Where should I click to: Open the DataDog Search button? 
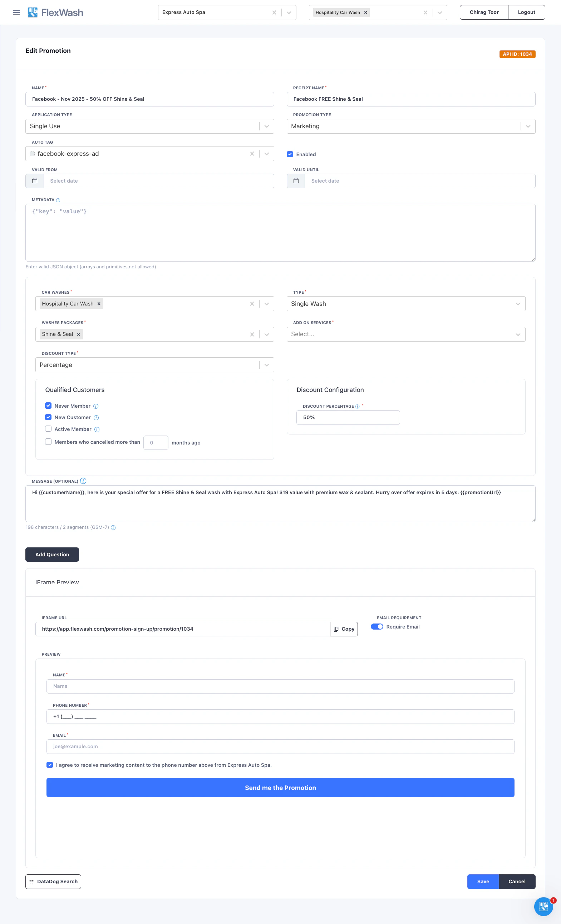53,881
